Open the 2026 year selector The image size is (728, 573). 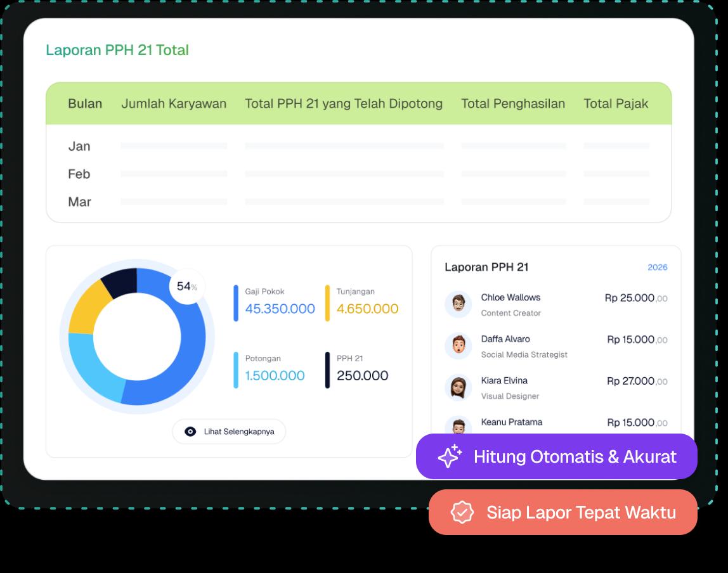(x=657, y=267)
